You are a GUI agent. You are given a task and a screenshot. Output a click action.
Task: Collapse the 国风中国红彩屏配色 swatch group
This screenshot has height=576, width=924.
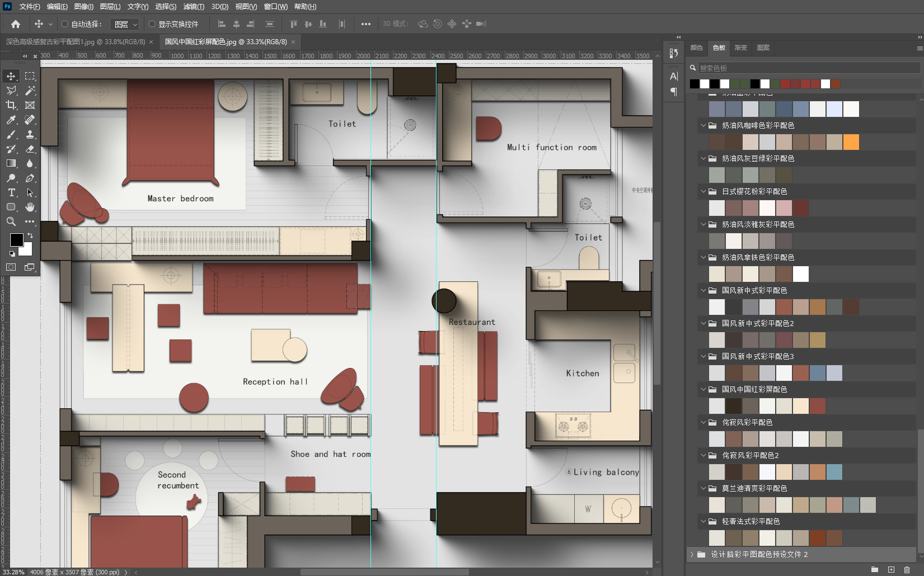pos(703,389)
